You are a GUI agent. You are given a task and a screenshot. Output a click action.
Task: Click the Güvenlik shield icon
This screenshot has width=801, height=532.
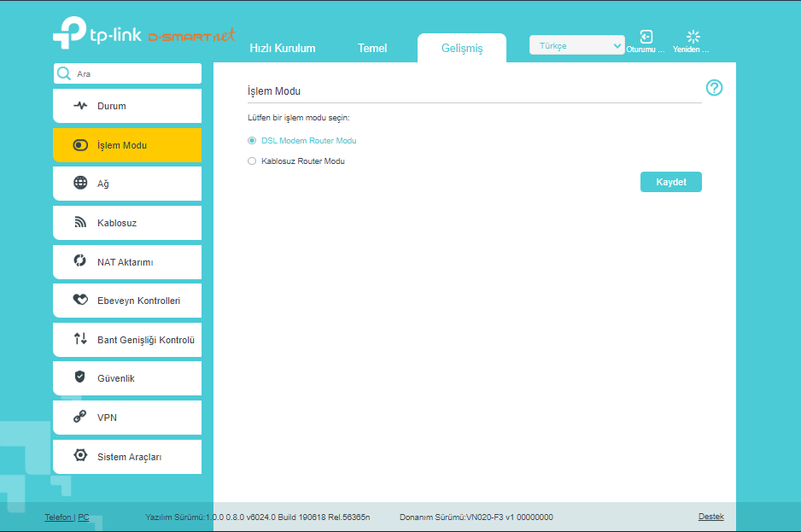click(x=79, y=377)
